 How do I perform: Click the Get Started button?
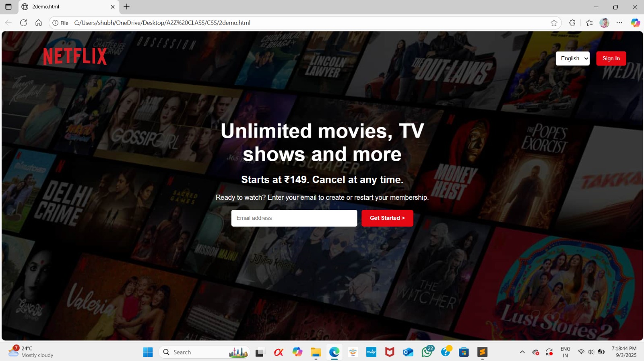pos(387,218)
